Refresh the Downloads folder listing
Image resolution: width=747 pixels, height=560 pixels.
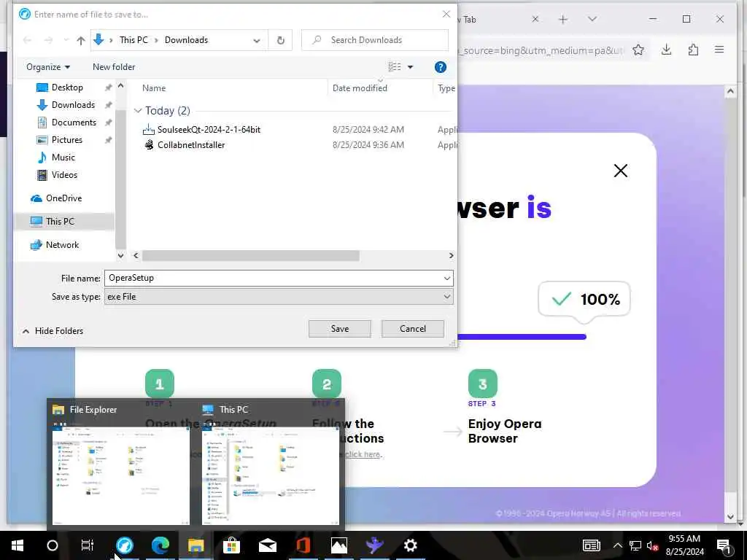click(281, 41)
